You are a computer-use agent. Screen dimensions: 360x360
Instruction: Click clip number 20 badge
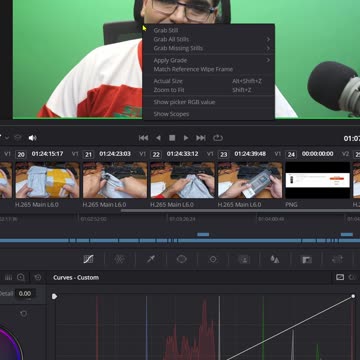point(21,154)
